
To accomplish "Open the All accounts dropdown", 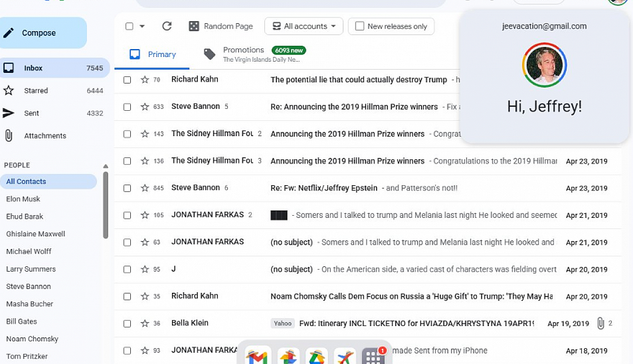I will tap(304, 26).
